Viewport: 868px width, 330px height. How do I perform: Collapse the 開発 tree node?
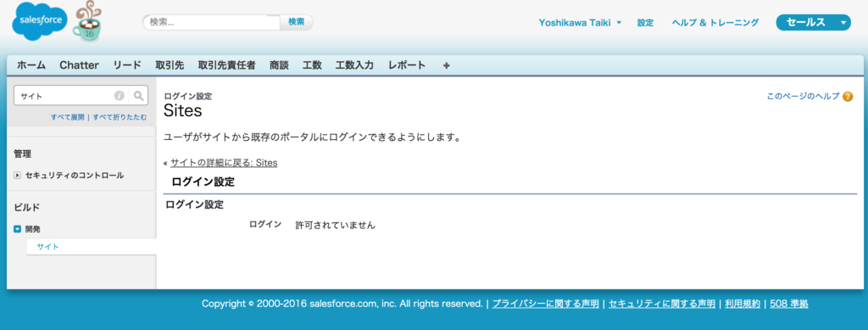pyautogui.click(x=17, y=229)
